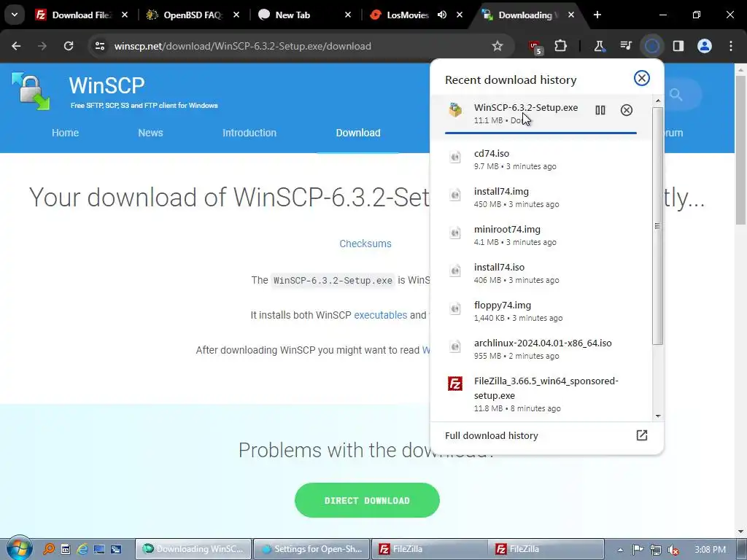Show hidden system tray icons
Viewport: 747px width, 560px height.
[620, 550]
